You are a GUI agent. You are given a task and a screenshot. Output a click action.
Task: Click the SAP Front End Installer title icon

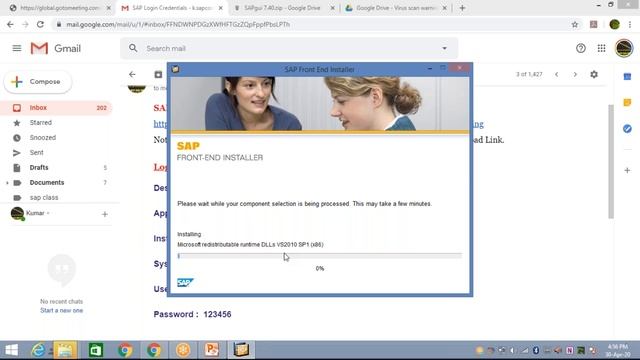pyautogui.click(x=176, y=69)
